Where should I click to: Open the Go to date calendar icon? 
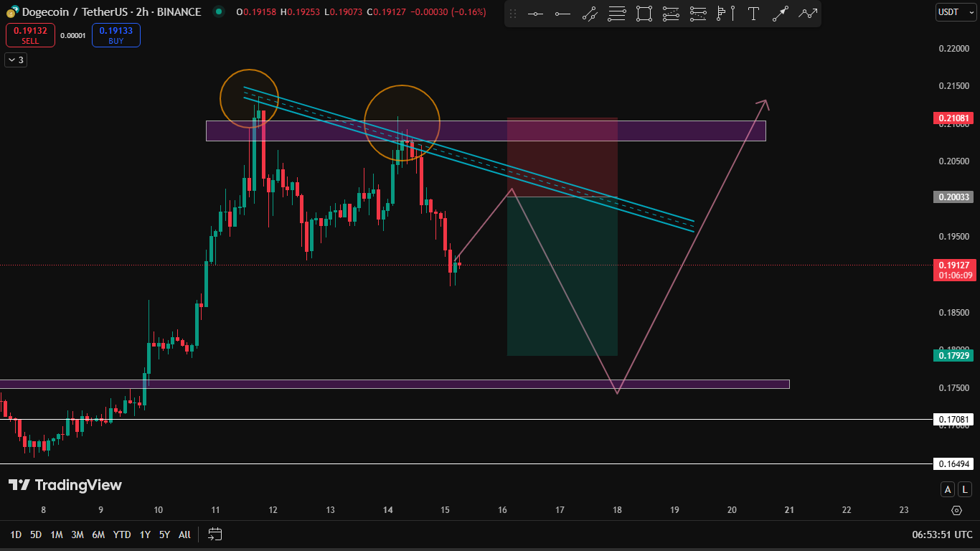pos(215,534)
